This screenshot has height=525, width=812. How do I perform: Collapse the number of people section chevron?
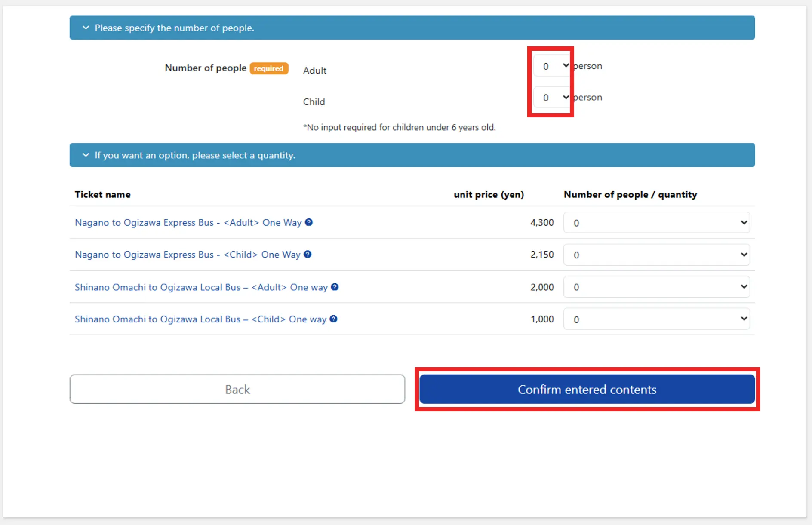(x=86, y=28)
